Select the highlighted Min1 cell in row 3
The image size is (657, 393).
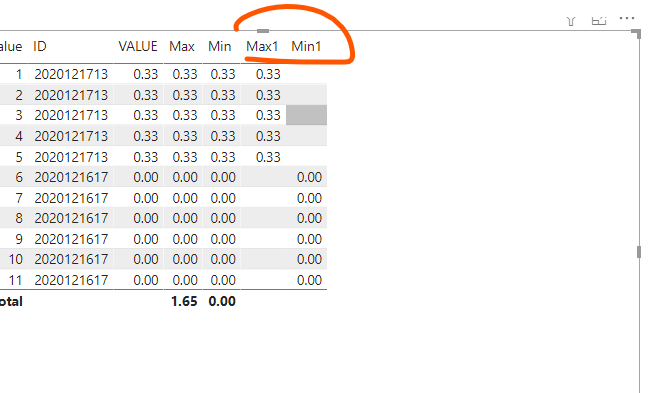[306, 115]
